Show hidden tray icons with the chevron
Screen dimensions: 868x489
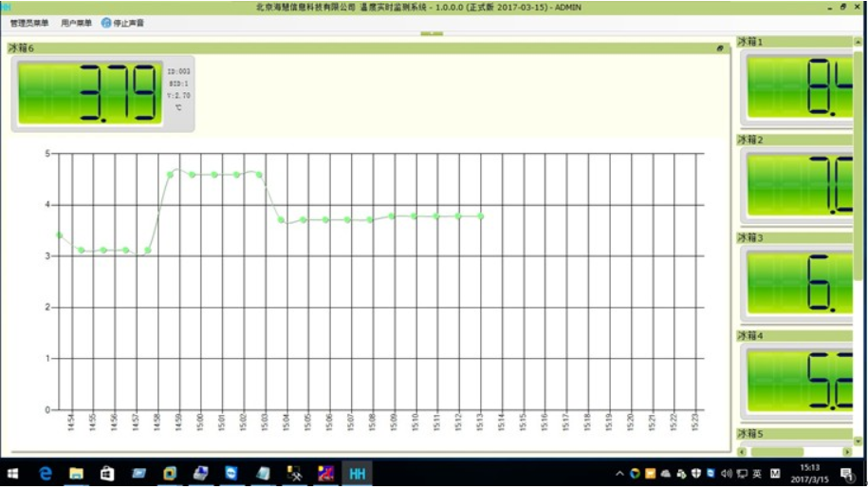619,474
